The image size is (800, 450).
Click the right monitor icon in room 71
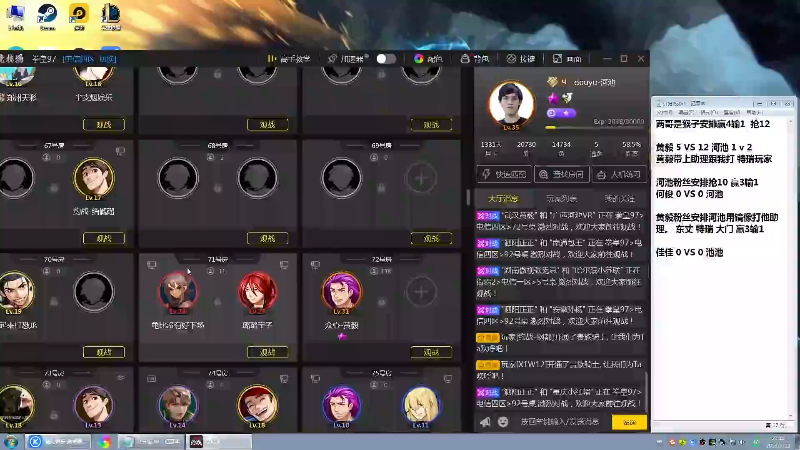[x=284, y=265]
